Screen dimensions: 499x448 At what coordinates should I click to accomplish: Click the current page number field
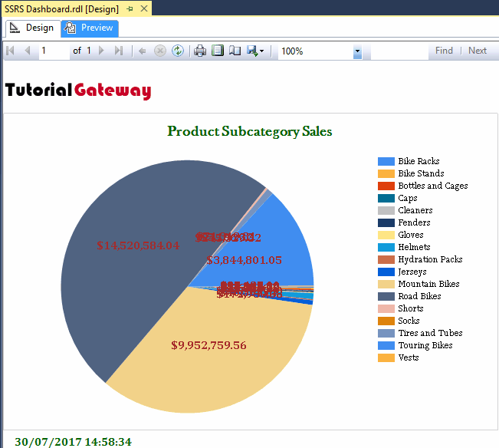tap(54, 51)
